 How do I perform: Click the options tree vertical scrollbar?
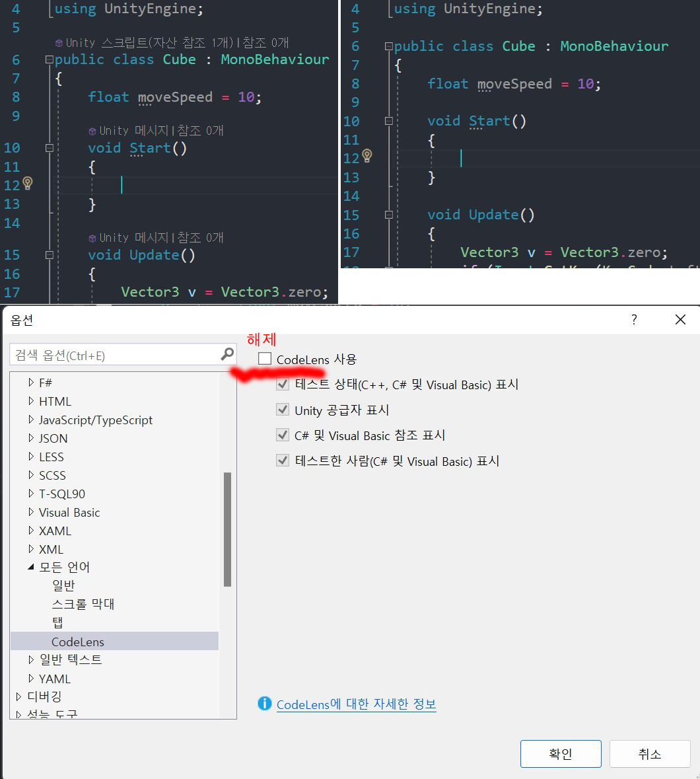click(227, 530)
